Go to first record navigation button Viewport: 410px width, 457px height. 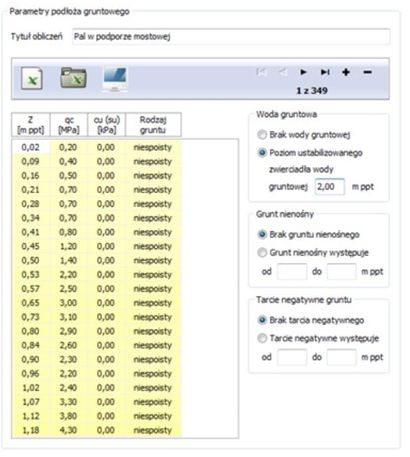pos(262,72)
